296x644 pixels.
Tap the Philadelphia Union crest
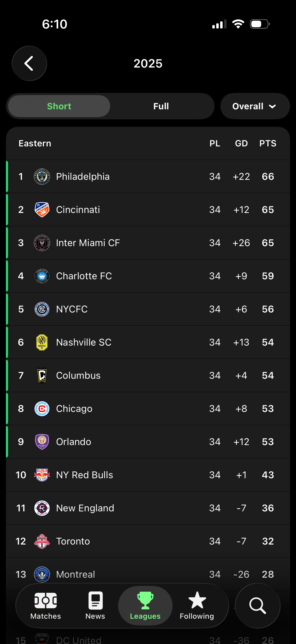pos(42,177)
